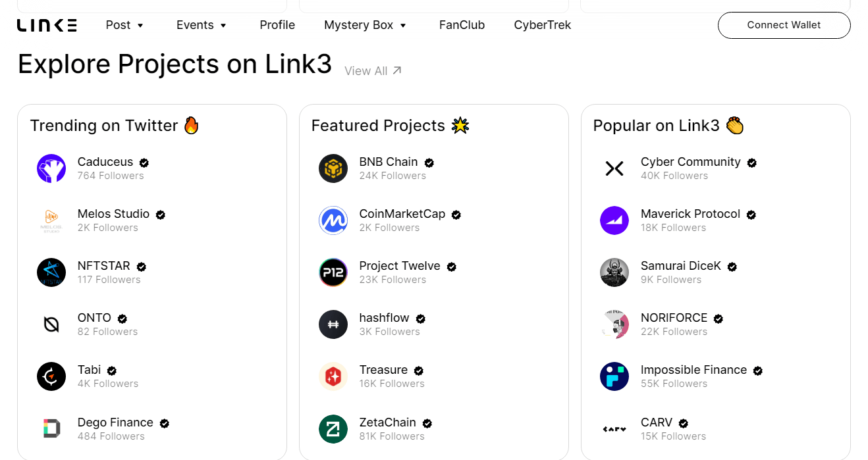Follow the View All projects link

coord(373,71)
